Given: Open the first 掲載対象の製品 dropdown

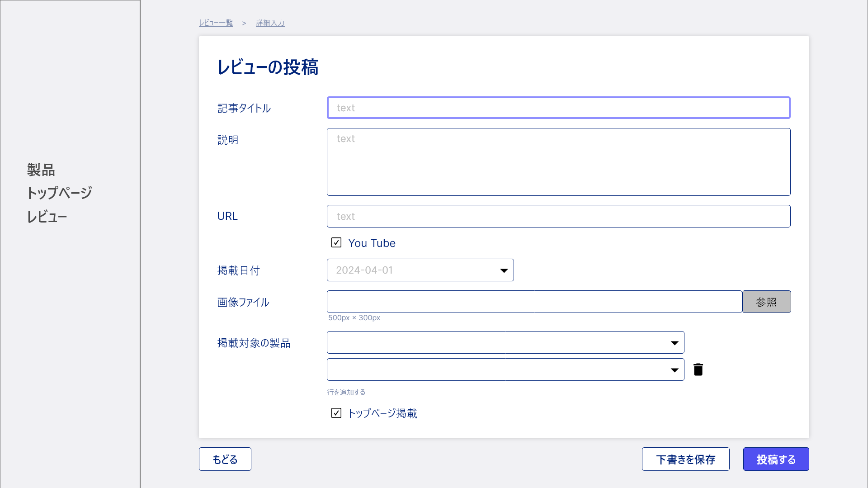Looking at the screenshot, I should 505,342.
